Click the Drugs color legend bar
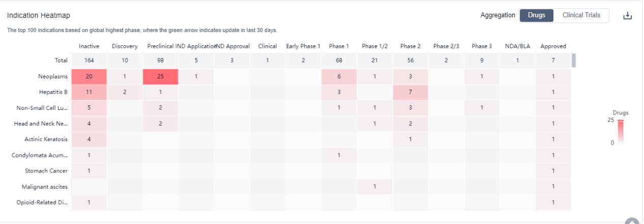 [x=620, y=132]
